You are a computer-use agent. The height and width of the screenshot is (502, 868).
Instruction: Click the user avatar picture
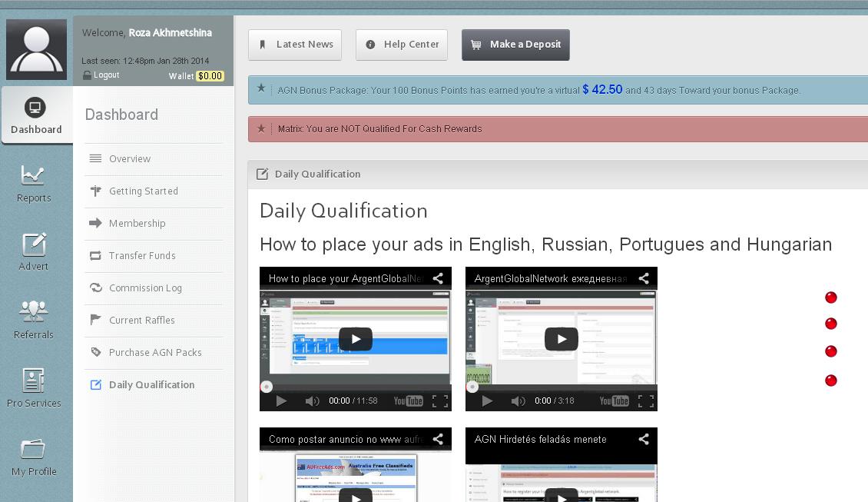pos(37,49)
